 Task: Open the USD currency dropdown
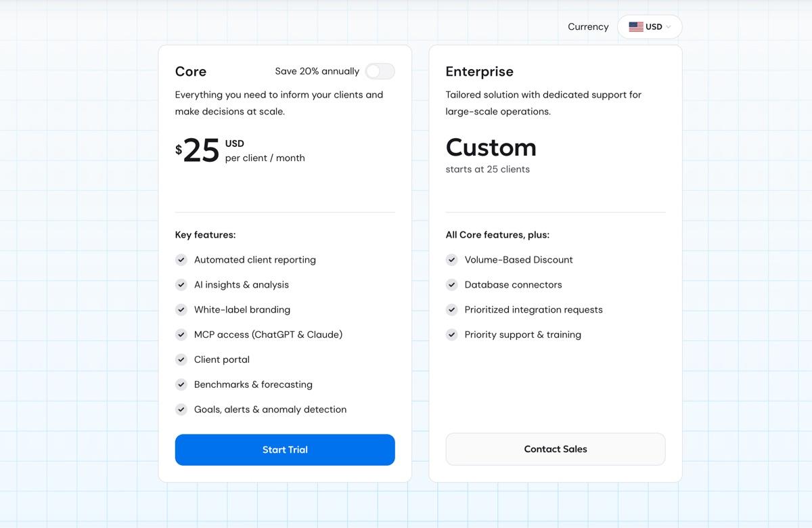pyautogui.click(x=650, y=27)
